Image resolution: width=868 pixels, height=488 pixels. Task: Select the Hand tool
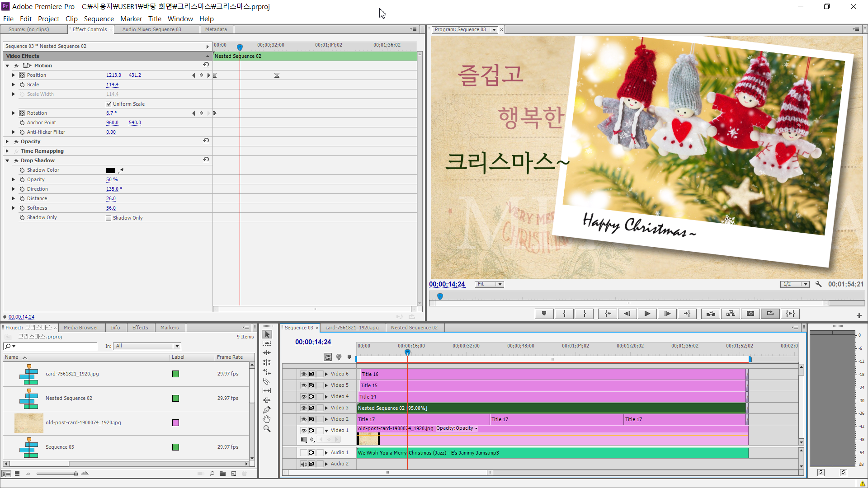[267, 419]
